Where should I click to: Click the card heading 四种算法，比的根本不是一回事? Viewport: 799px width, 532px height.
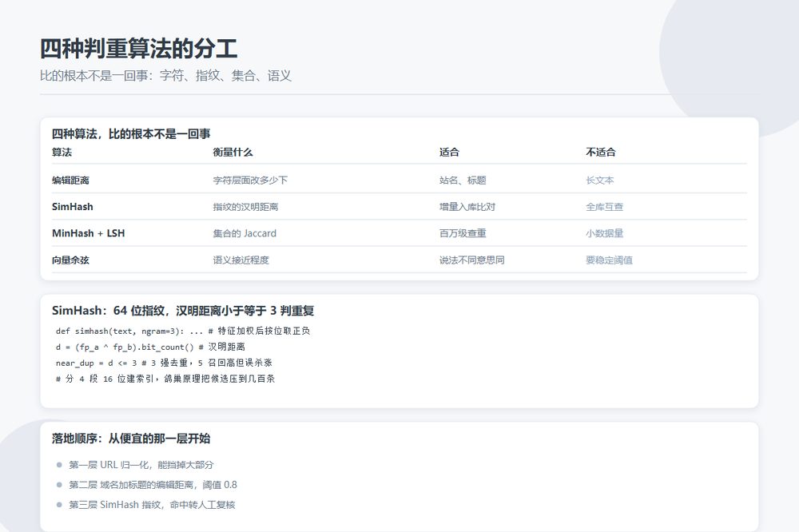point(131,134)
